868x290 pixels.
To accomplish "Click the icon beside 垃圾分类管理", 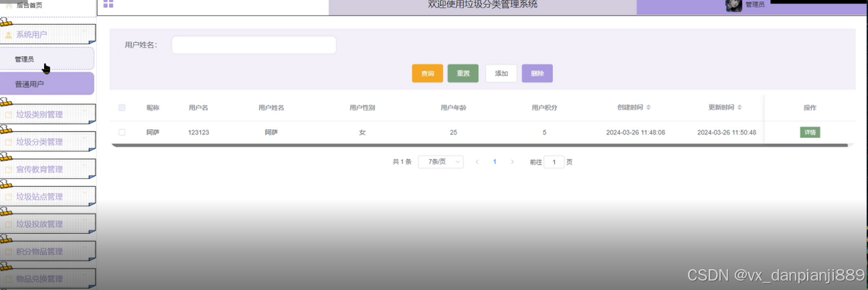I will coord(9,142).
